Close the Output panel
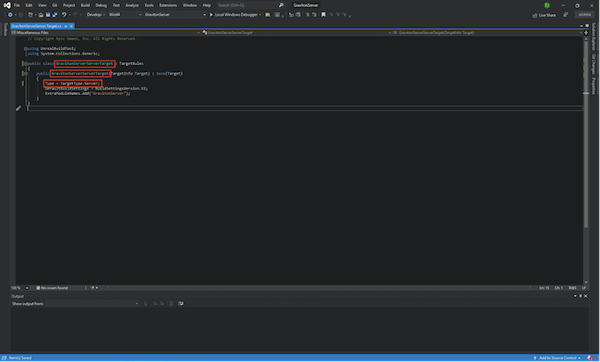Image resolution: width=600 pixels, height=362 pixels. click(585, 296)
